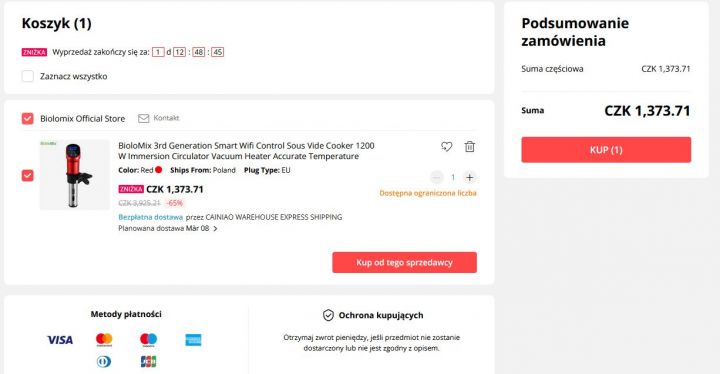Click the American Express logo

(x=193, y=340)
